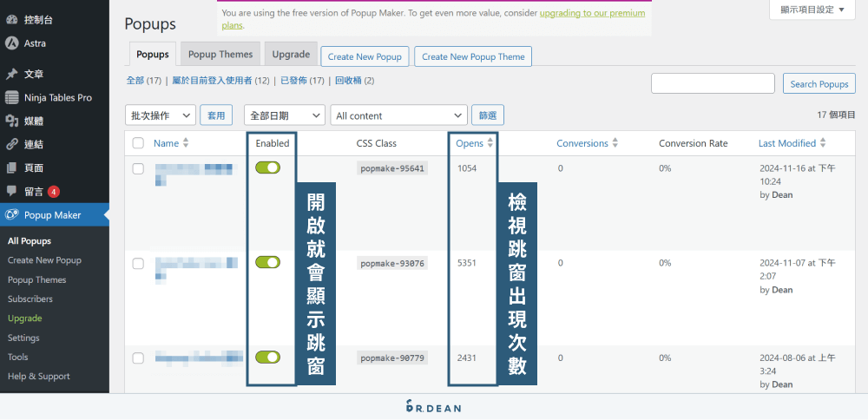Open Settings in the Popup Maker submenu
Screen dimensions: 868x420
(23, 338)
